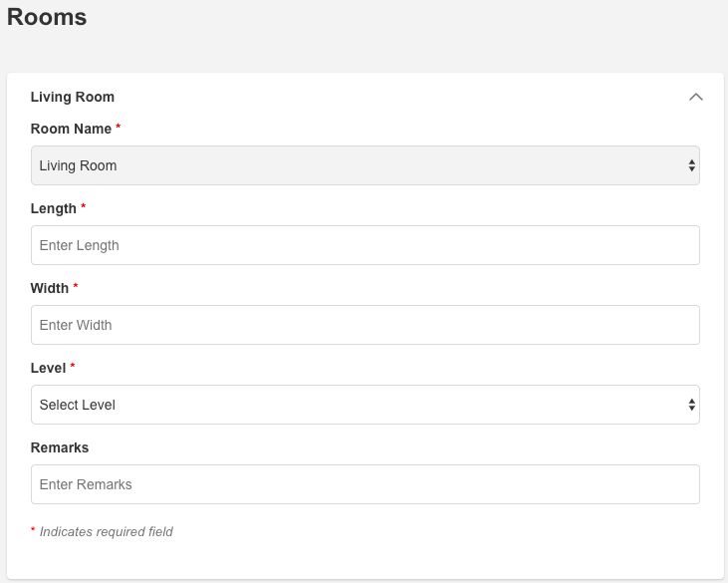Image resolution: width=728 pixels, height=583 pixels.
Task: Click the red asterisk beside Length
Action: pos(83,206)
